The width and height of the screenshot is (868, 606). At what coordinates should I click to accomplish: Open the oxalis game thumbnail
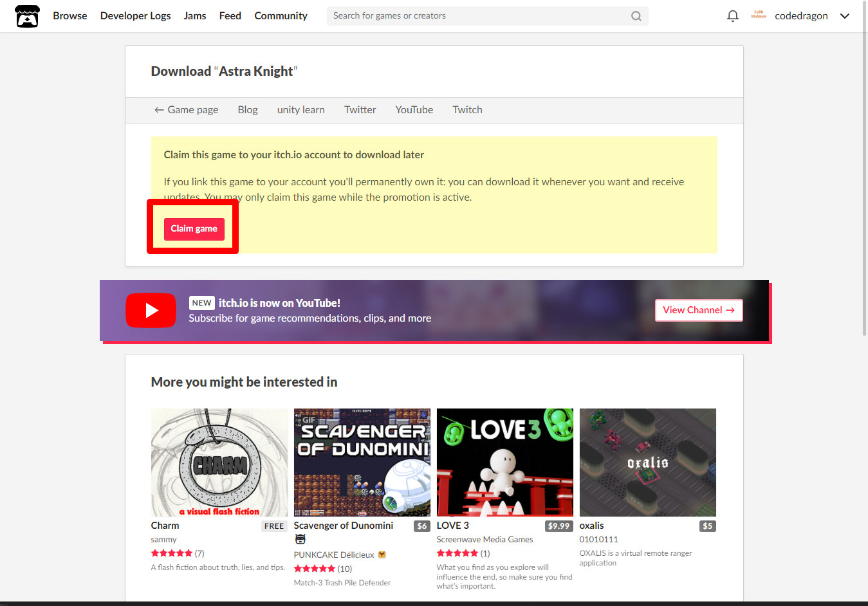coord(648,463)
